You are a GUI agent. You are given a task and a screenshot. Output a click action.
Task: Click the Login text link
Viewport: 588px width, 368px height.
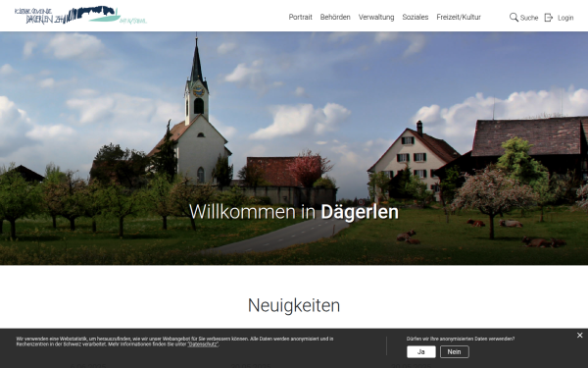[x=565, y=18]
